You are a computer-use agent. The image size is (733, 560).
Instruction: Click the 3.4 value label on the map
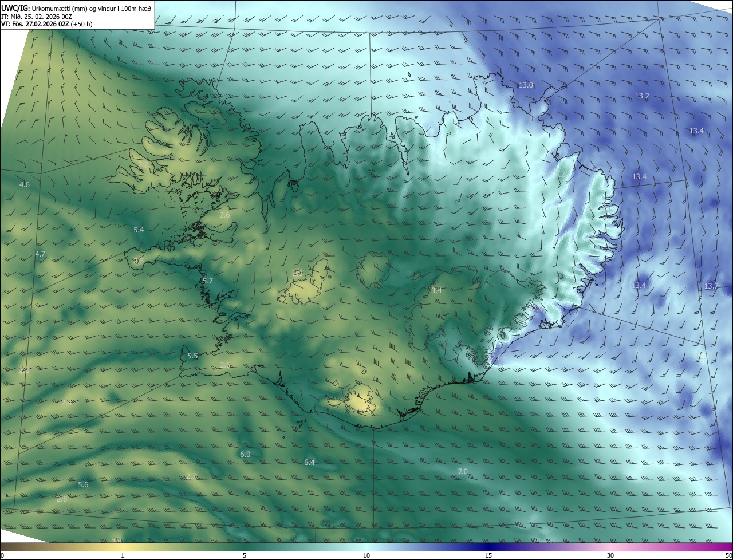coord(436,291)
